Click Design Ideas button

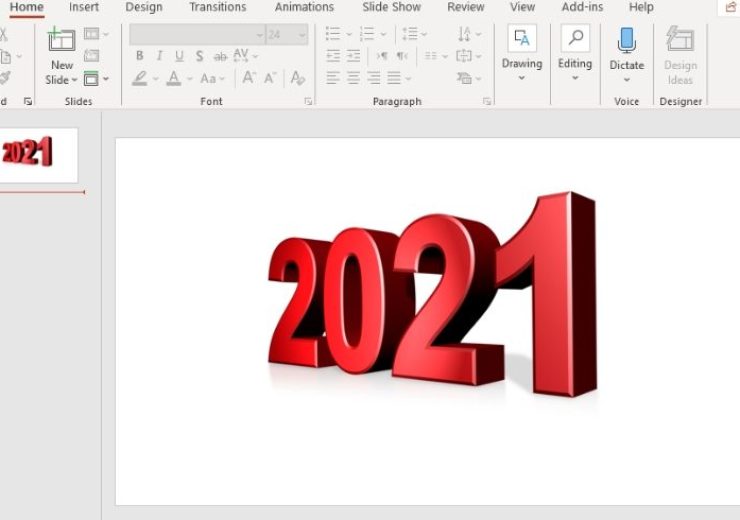pyautogui.click(x=680, y=55)
